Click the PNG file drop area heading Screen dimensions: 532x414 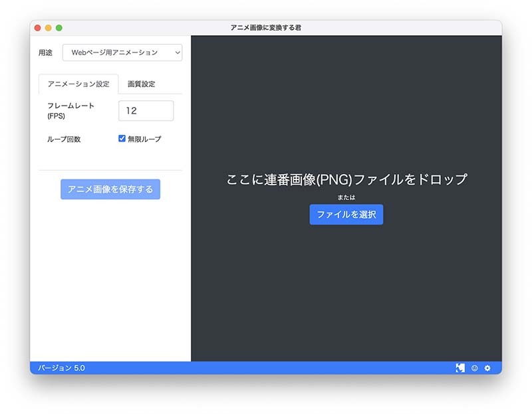coord(346,179)
